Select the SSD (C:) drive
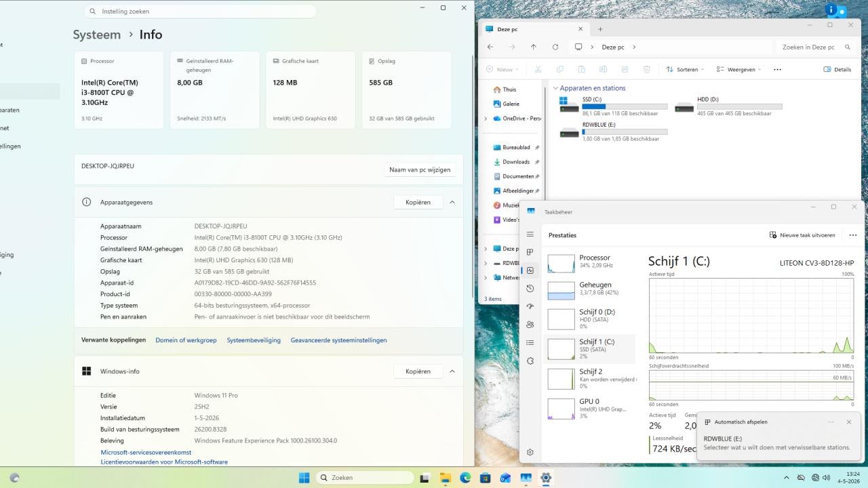The width and height of the screenshot is (868, 488). pos(613,106)
